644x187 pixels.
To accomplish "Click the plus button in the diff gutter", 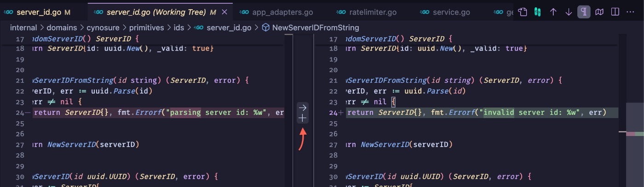I will tap(303, 118).
